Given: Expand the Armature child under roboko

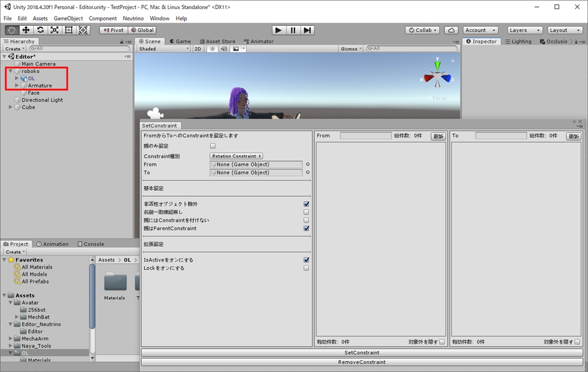Looking at the screenshot, I should click(17, 85).
